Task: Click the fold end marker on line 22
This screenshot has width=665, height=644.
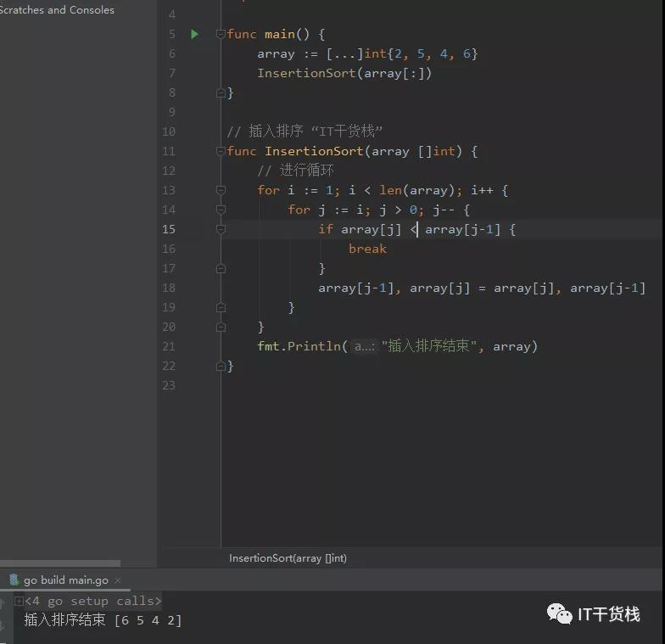Action: click(221, 366)
